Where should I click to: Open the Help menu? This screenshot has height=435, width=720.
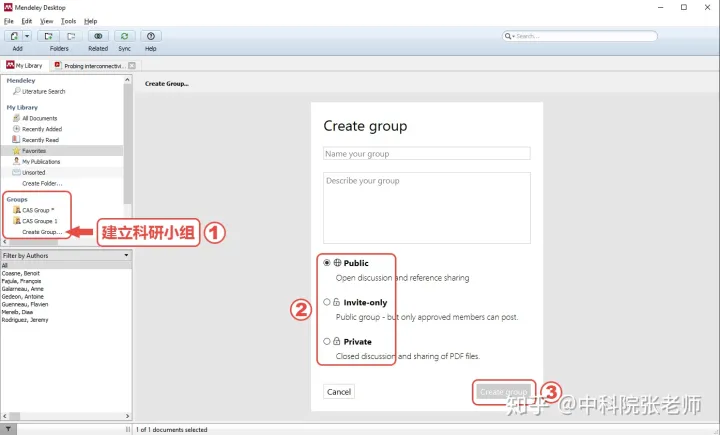tap(90, 21)
